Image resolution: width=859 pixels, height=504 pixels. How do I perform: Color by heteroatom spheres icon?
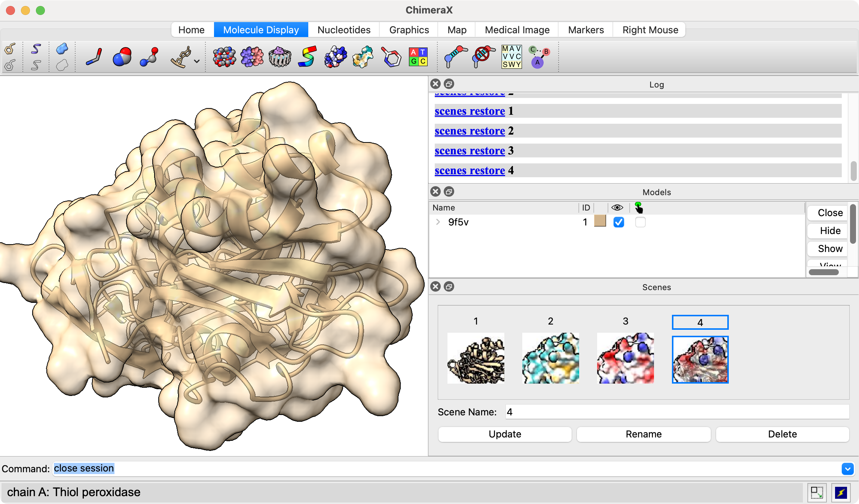pos(224,57)
